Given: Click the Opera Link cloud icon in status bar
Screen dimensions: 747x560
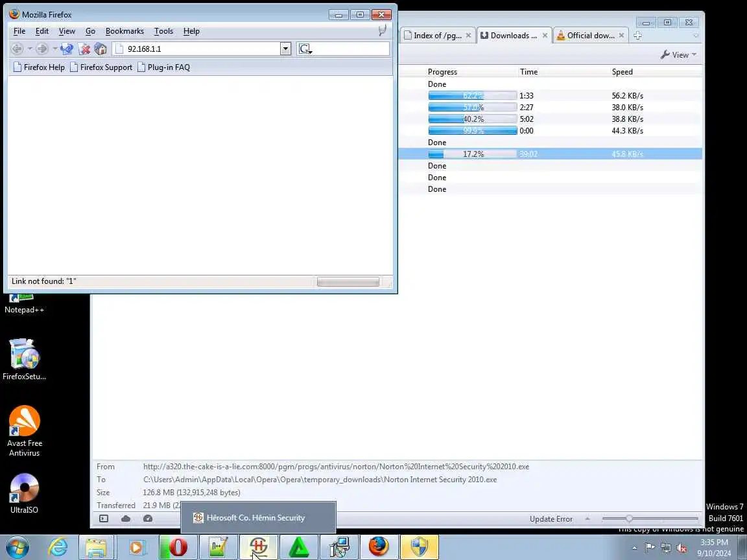Looking at the screenshot, I should pyautogui.click(x=126, y=519).
